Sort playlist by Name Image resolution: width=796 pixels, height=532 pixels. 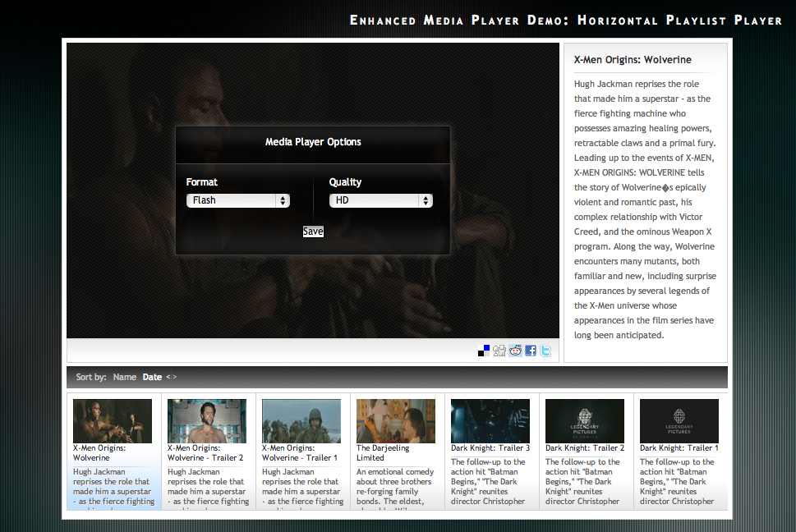[125, 378]
